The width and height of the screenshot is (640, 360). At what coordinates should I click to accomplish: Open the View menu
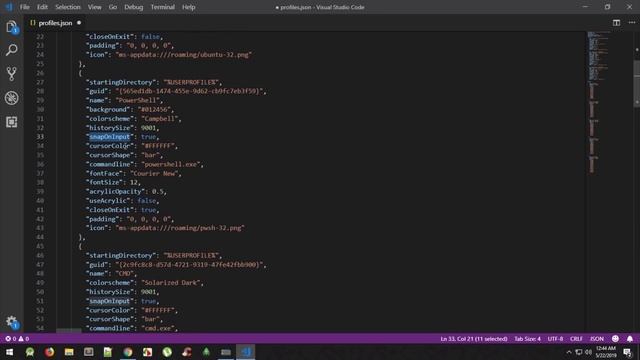pyautogui.click(x=94, y=7)
